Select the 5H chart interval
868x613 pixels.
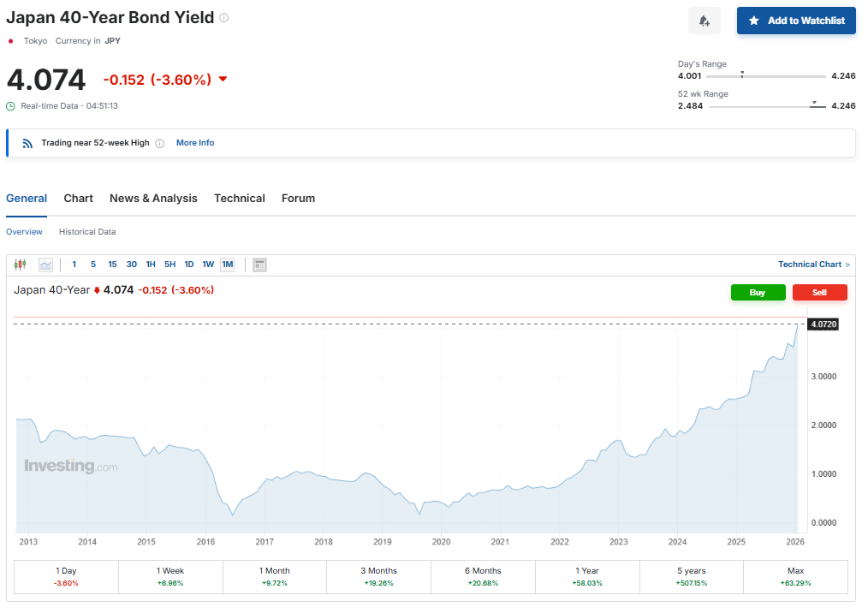click(169, 265)
